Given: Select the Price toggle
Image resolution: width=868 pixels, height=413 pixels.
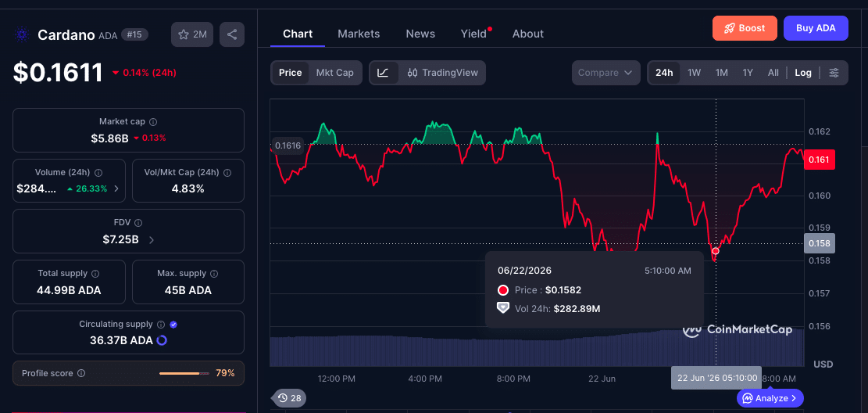Looking at the screenshot, I should click(x=290, y=73).
